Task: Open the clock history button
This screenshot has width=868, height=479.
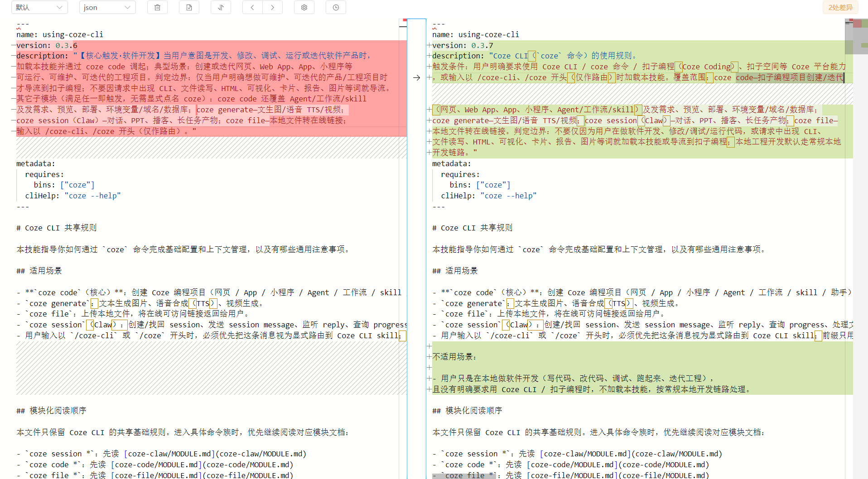Action: tap(336, 7)
